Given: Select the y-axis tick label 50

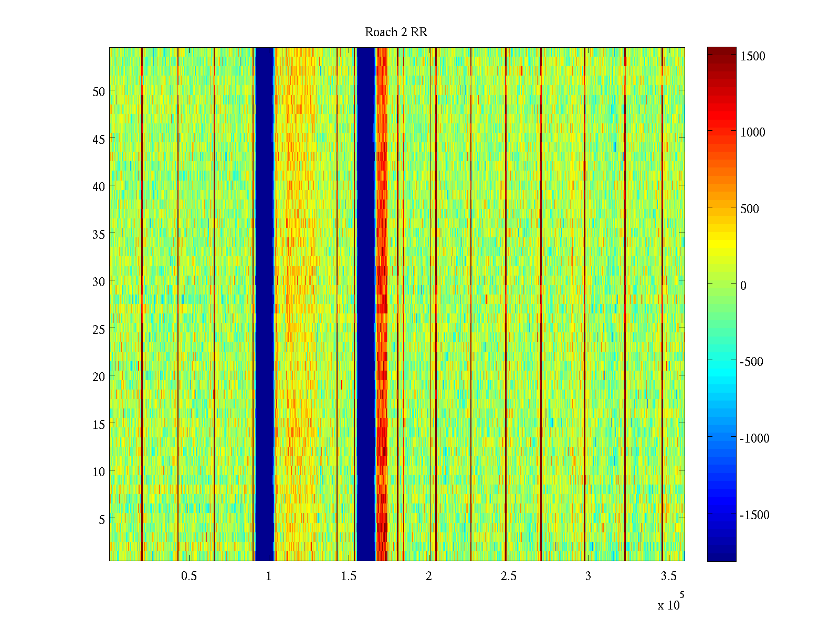Looking at the screenshot, I should pos(99,91).
